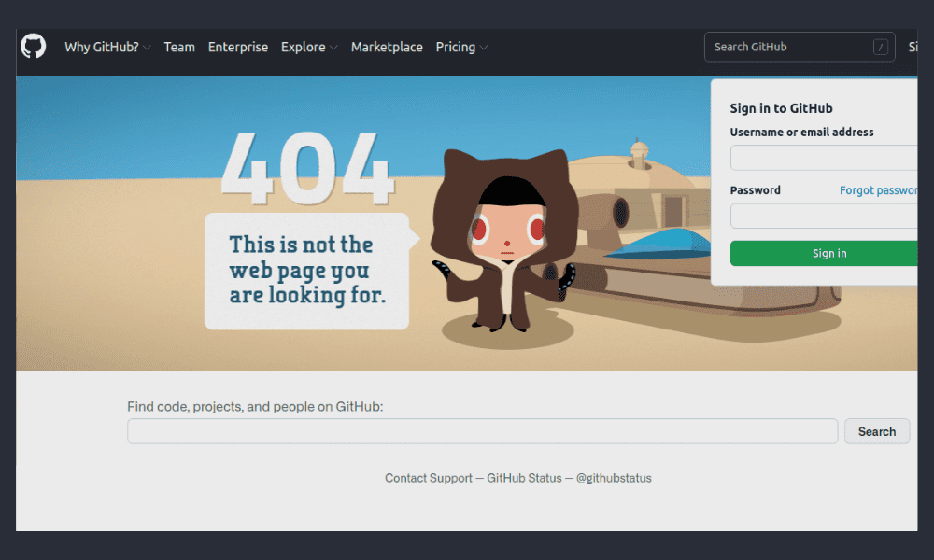This screenshot has height=560, width=934.
Task: Click the GitHub Octocat logo
Action: coord(34,47)
